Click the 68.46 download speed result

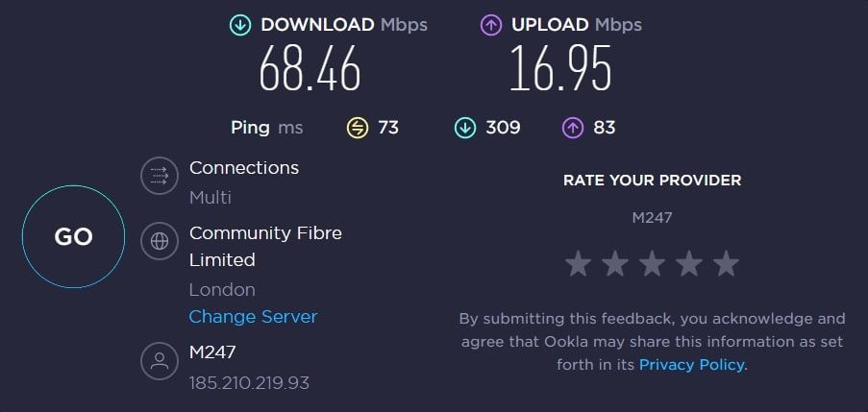[x=310, y=69]
